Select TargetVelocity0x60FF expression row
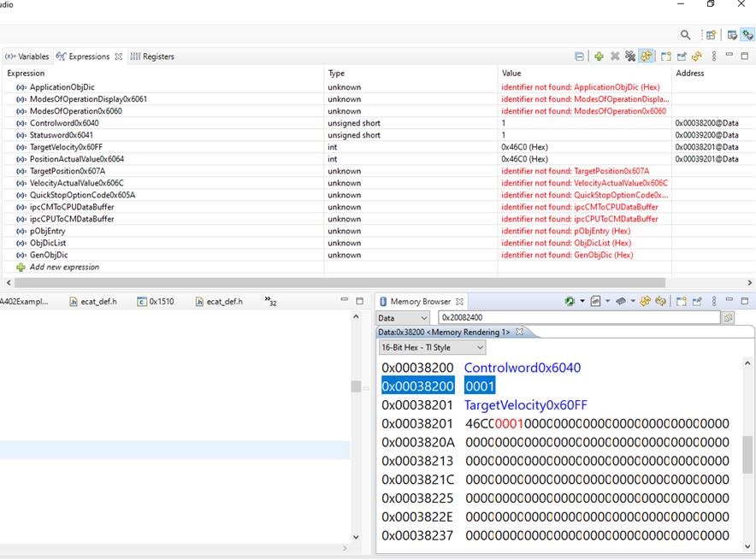 378,147
